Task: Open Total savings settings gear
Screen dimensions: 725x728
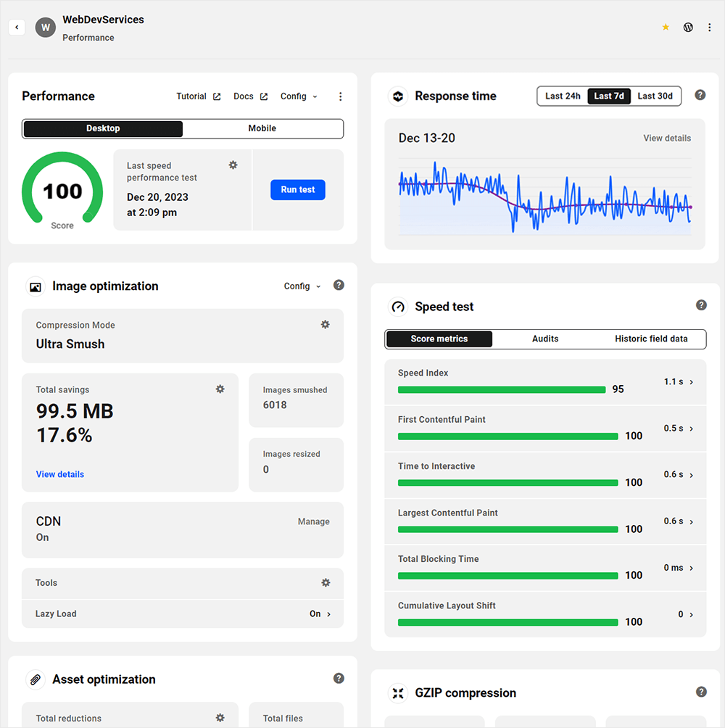Action: [x=220, y=389]
